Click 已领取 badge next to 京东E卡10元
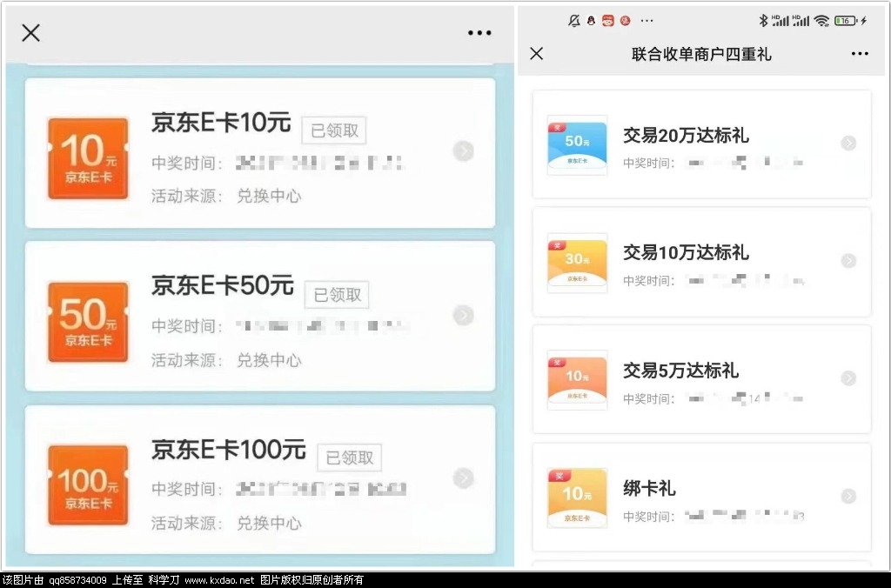This screenshot has height=588, width=891. (x=334, y=130)
